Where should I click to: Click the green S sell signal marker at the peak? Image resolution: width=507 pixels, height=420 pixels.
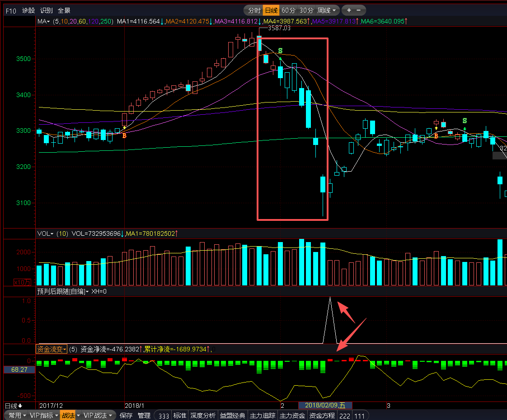[280, 51]
